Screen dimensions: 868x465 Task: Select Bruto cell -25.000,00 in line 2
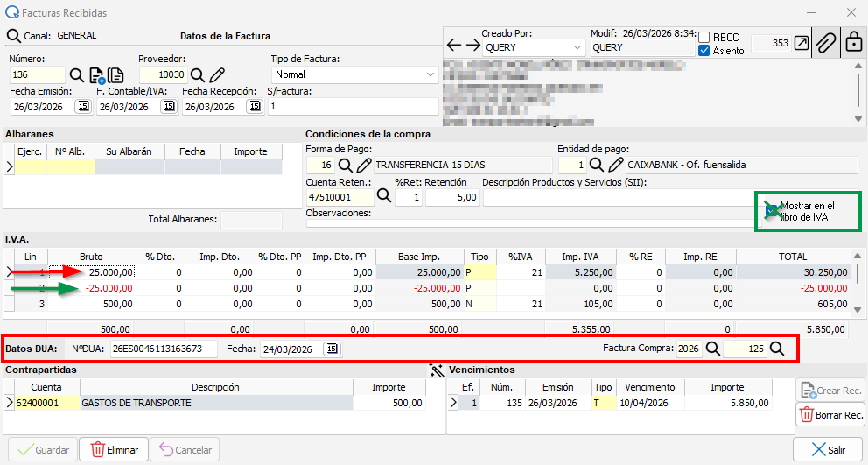point(92,288)
